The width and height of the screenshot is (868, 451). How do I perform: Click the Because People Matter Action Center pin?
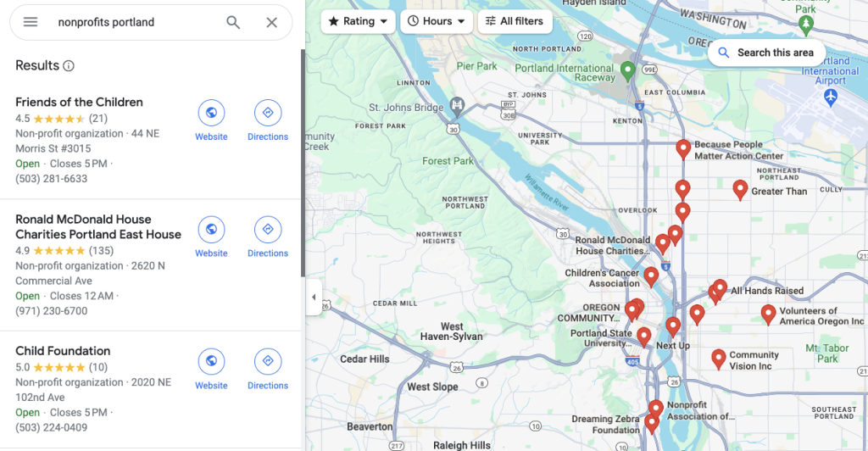(x=683, y=149)
